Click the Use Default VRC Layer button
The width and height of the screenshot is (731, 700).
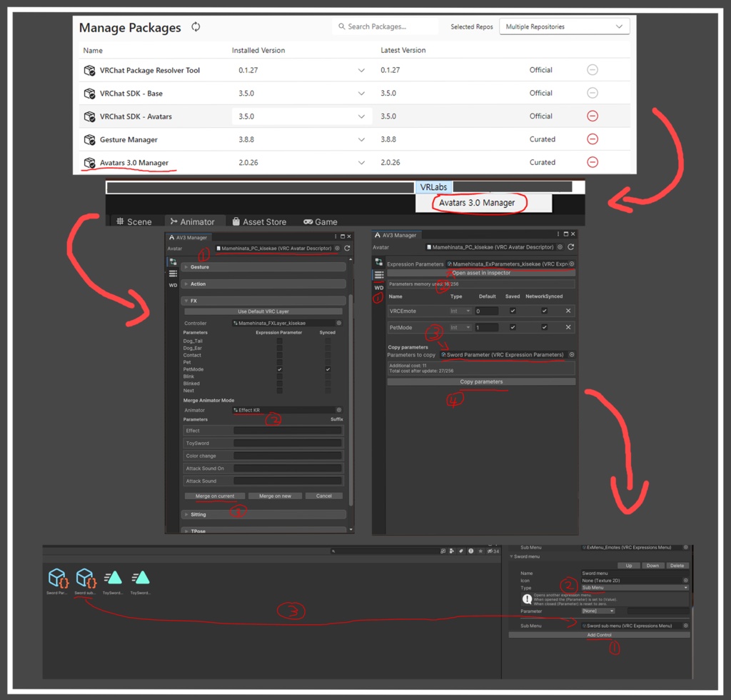pos(263,311)
